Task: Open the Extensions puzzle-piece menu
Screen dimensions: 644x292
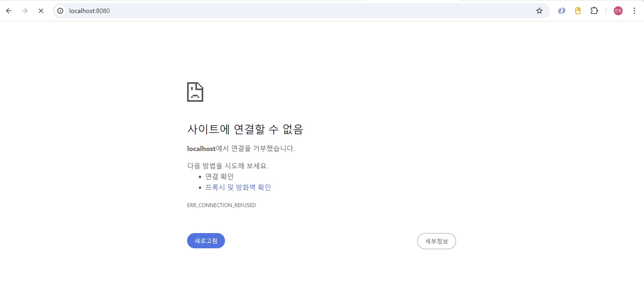Action: coord(594,11)
